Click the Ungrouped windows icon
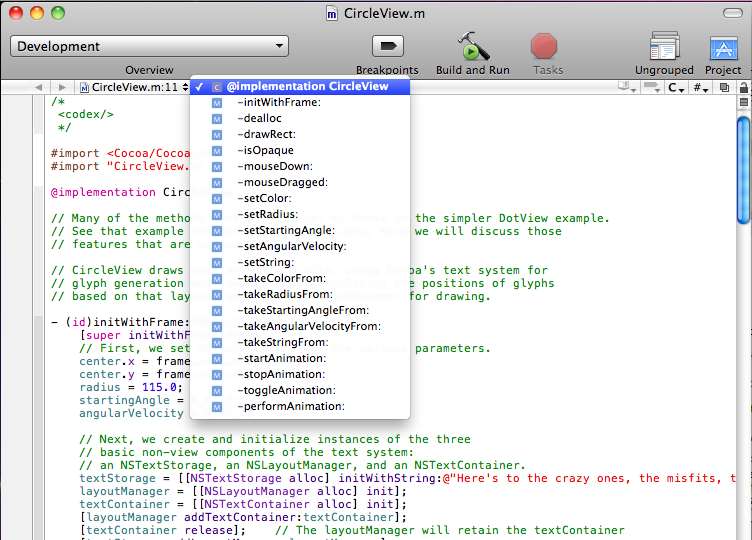752x540 pixels. tap(664, 46)
